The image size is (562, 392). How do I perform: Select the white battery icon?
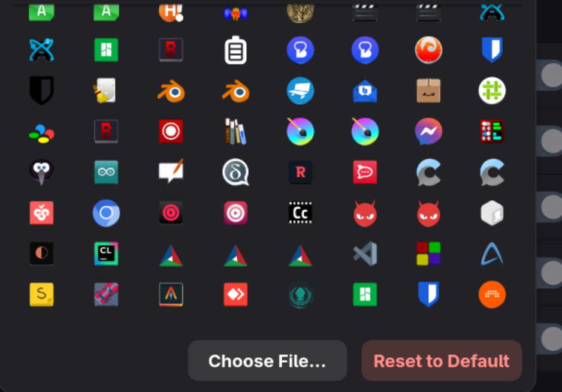click(235, 50)
